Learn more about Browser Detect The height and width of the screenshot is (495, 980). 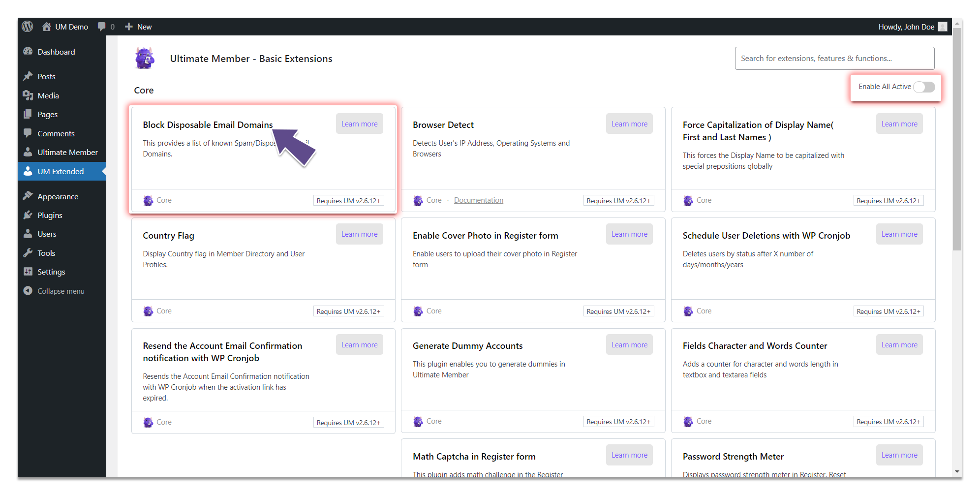point(629,124)
